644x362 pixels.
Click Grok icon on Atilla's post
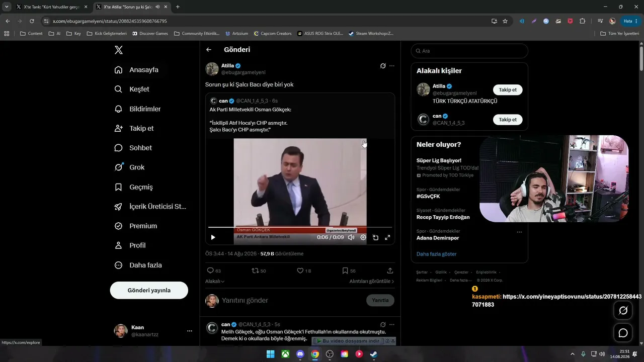click(x=383, y=66)
